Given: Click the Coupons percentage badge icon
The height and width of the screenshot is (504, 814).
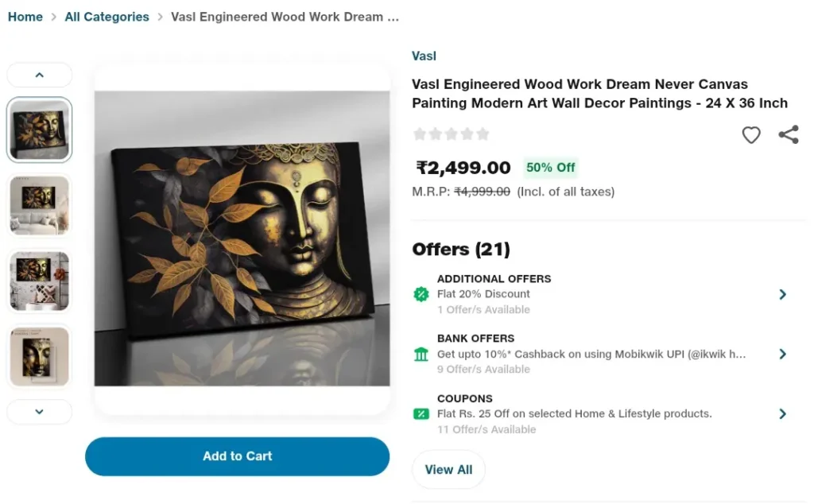Looking at the screenshot, I should [420, 413].
